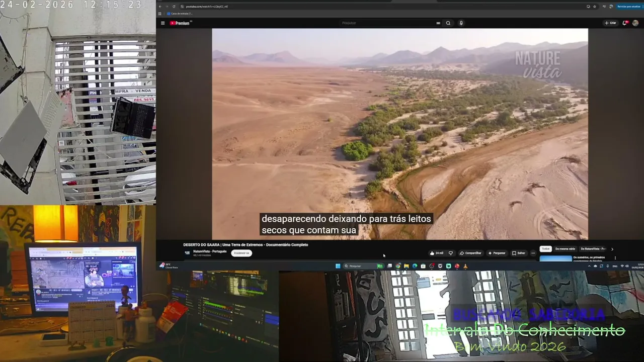Click the desert video player to pause

(400, 134)
